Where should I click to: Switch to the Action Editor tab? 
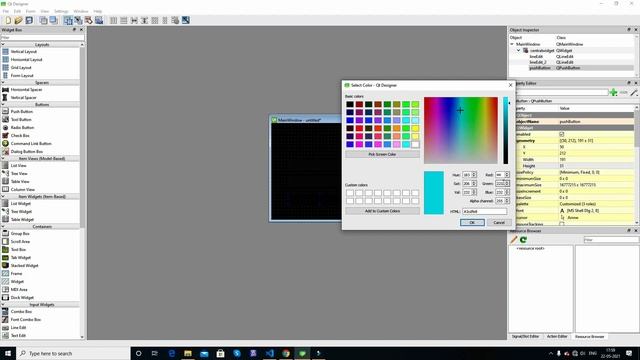[x=557, y=336]
